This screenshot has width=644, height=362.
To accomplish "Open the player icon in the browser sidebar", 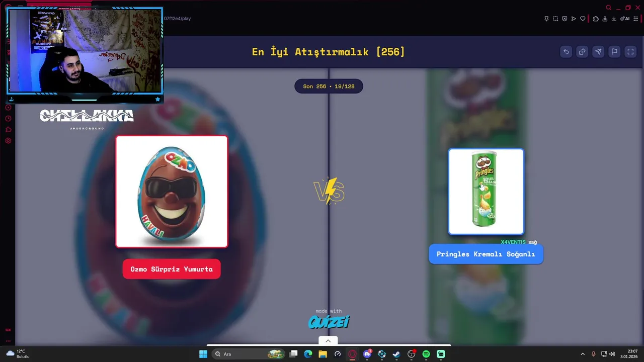I will click(8, 108).
